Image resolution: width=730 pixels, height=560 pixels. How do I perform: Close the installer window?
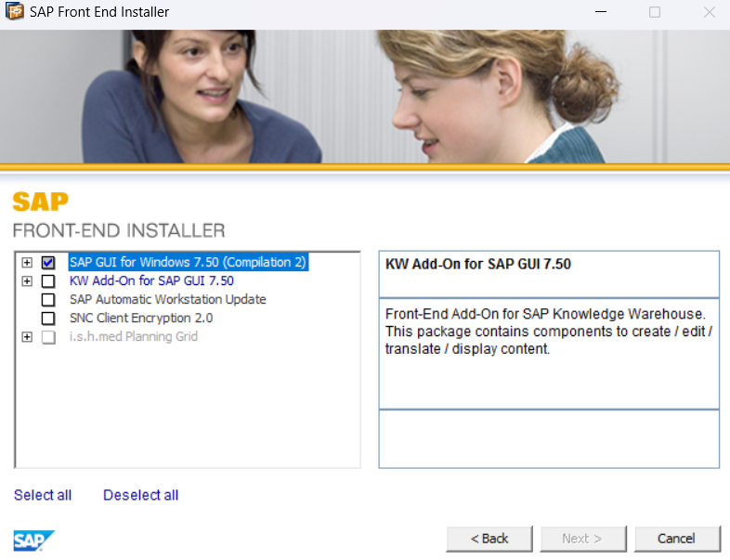(x=709, y=12)
